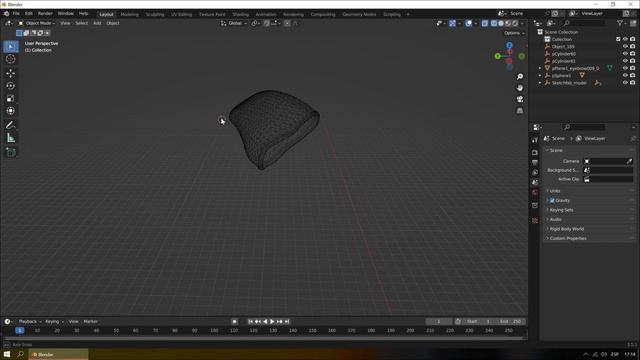Screen dimensions: 640x360
Task: Hide pCylinder61 with its eye icon
Action: 625,61
